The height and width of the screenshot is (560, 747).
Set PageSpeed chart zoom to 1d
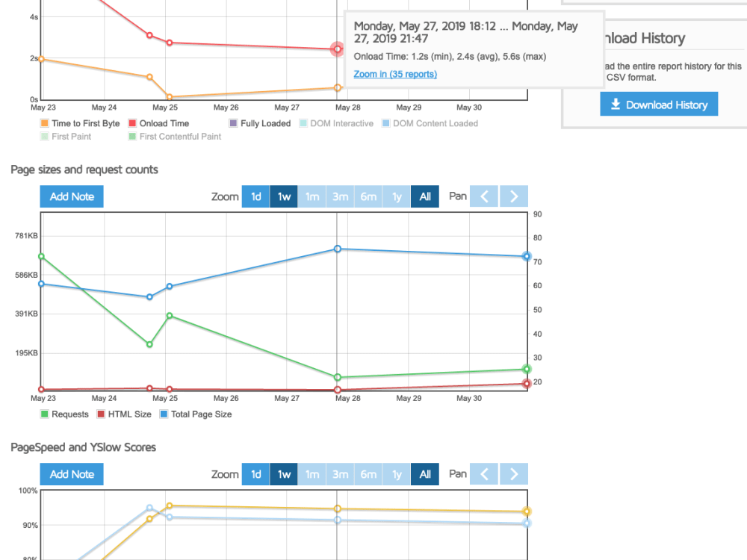(255, 474)
